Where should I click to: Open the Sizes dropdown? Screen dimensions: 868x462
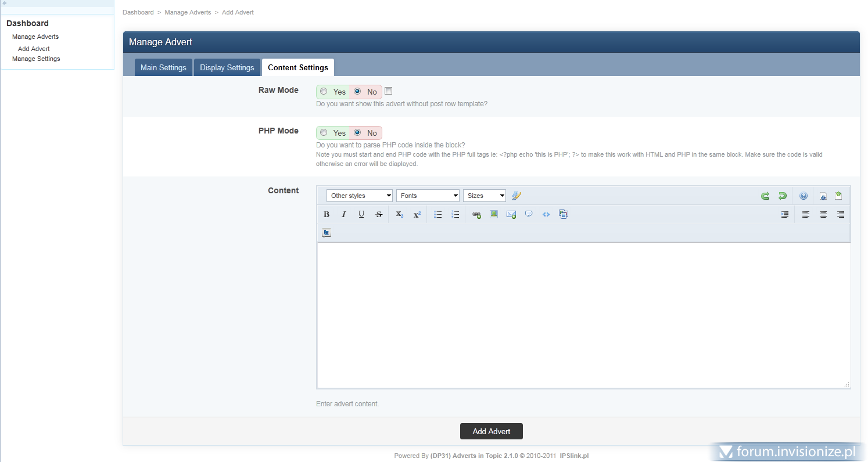pyautogui.click(x=484, y=196)
